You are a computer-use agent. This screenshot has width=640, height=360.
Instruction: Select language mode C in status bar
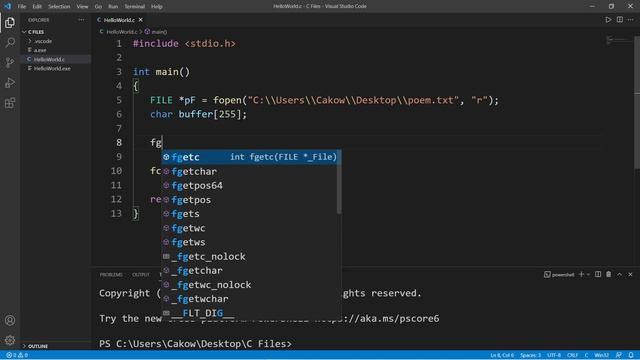tap(586, 355)
